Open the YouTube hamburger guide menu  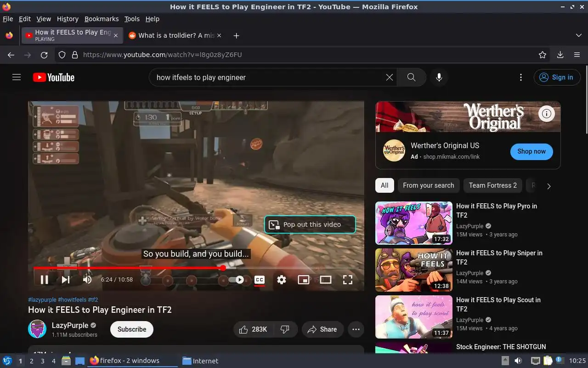tap(17, 77)
